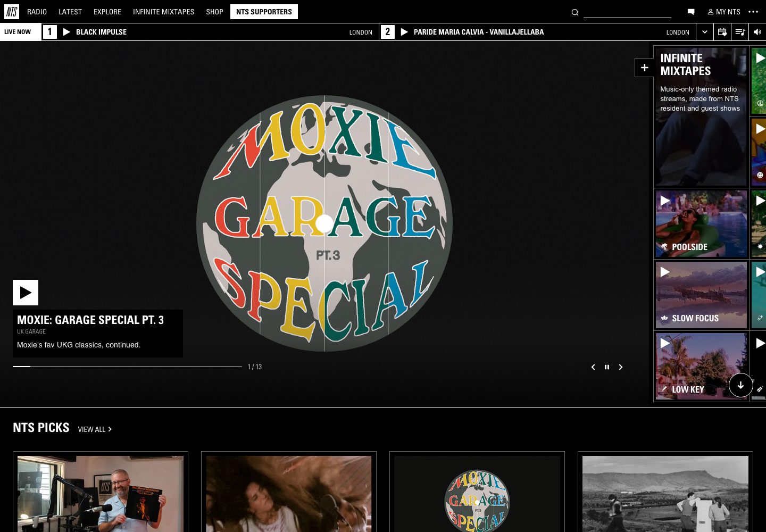Open the tracklist music queue icon

(x=740, y=32)
